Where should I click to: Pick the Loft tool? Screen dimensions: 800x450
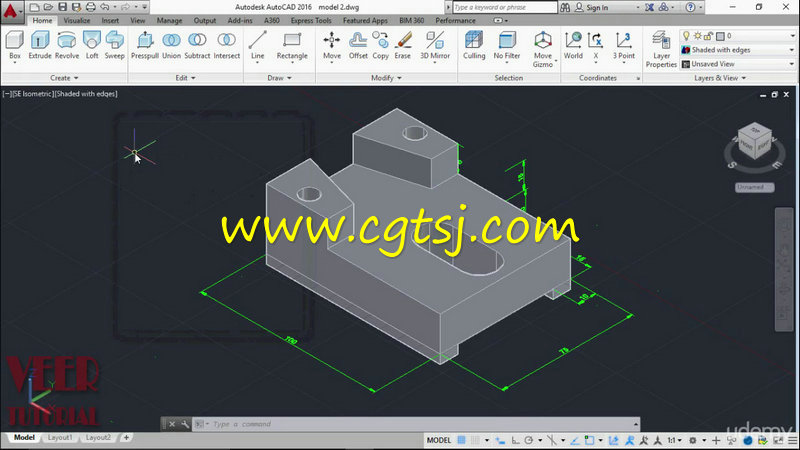tap(92, 45)
